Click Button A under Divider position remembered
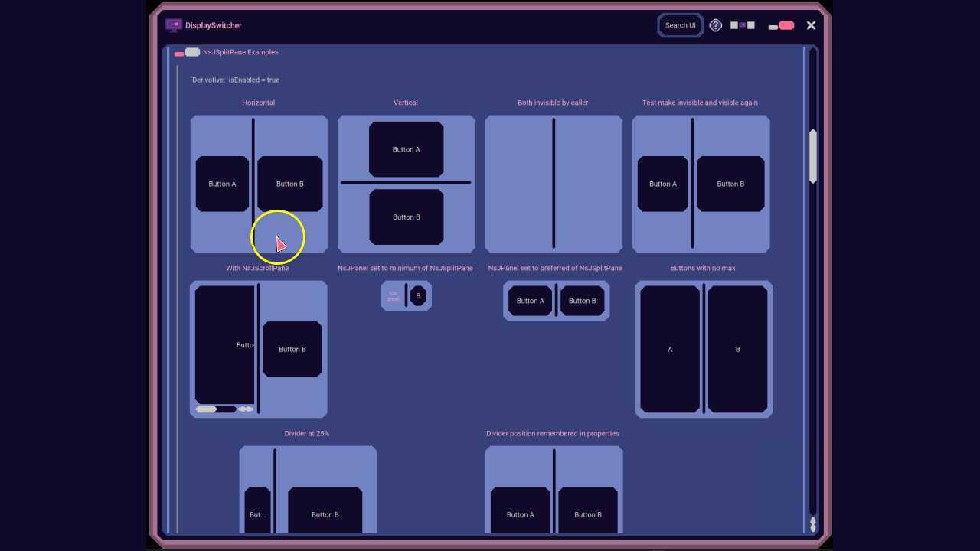This screenshot has width=980, height=551. tap(521, 510)
